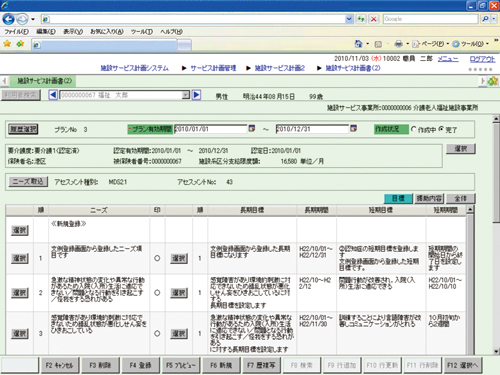The height and width of the screenshot is (375, 500).
Task: Select the 作成中 radio button
Action: click(x=414, y=129)
